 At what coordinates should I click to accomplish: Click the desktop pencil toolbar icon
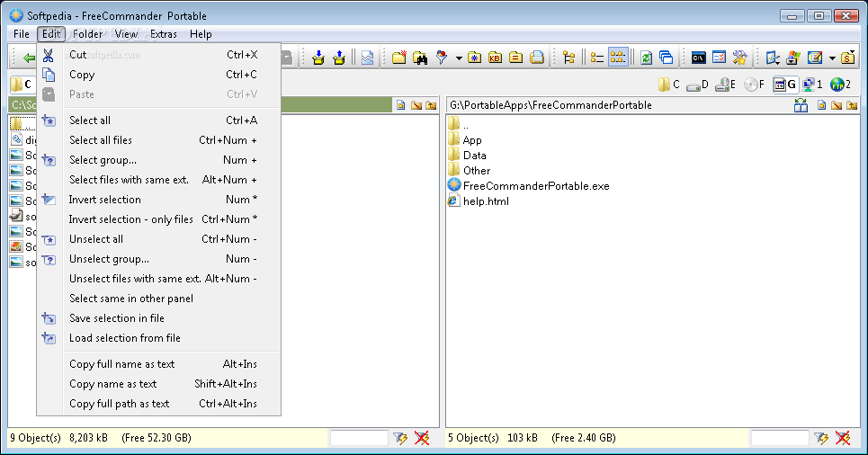(x=773, y=57)
